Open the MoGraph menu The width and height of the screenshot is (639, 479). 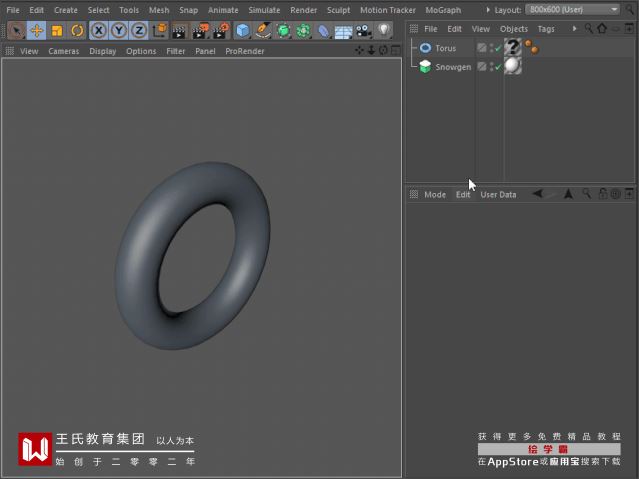pyautogui.click(x=443, y=10)
